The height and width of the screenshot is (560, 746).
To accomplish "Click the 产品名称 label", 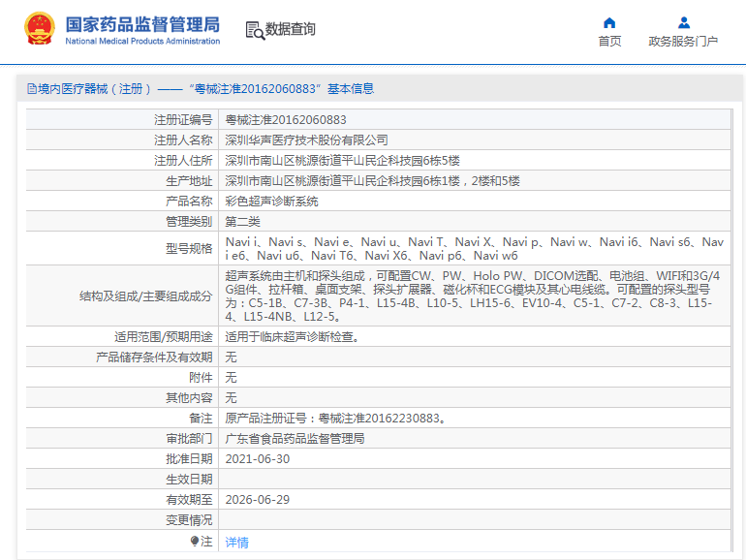I will (189, 202).
